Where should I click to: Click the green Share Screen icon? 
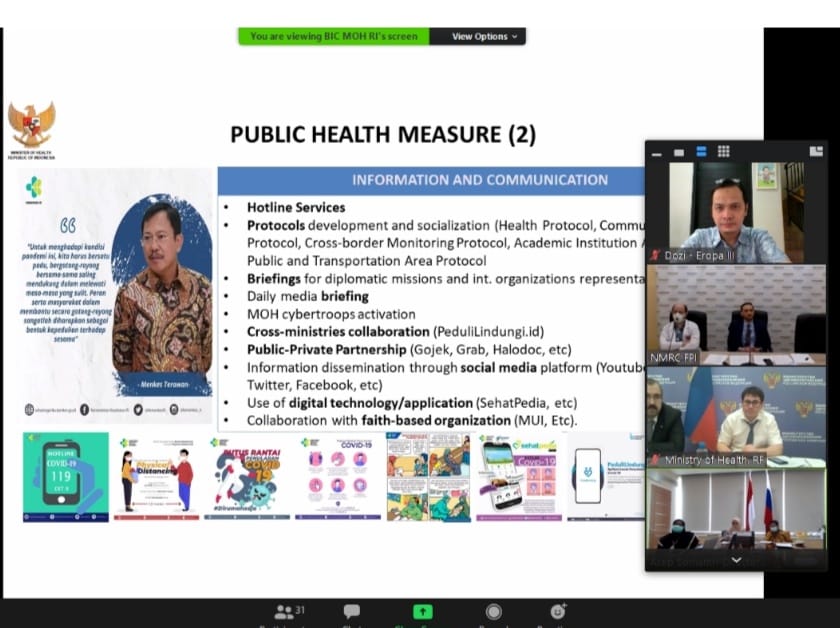(423, 611)
